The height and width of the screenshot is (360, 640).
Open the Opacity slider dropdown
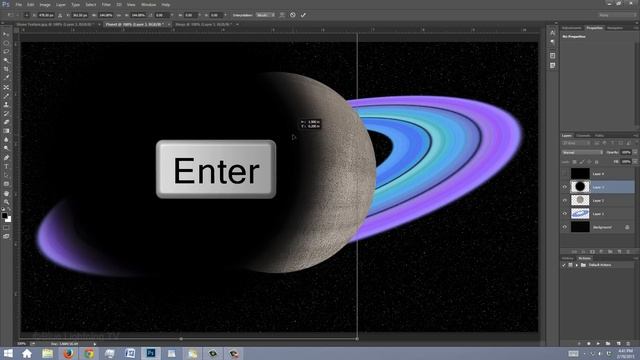pos(634,152)
